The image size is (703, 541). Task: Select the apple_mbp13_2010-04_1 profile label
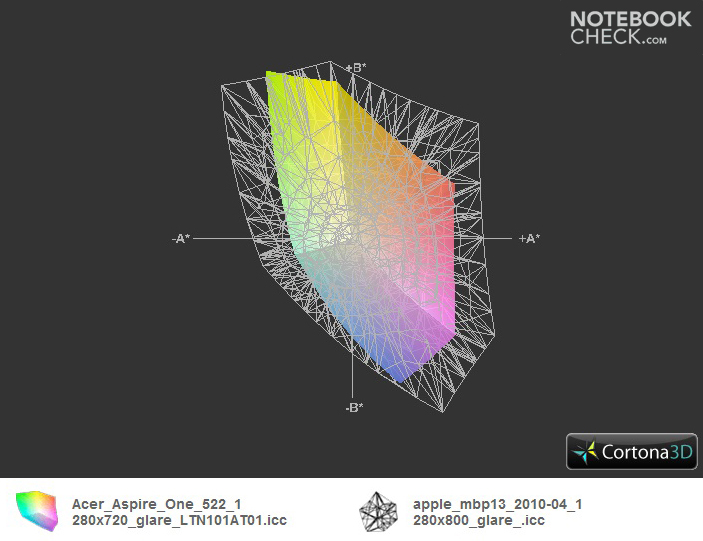point(498,504)
